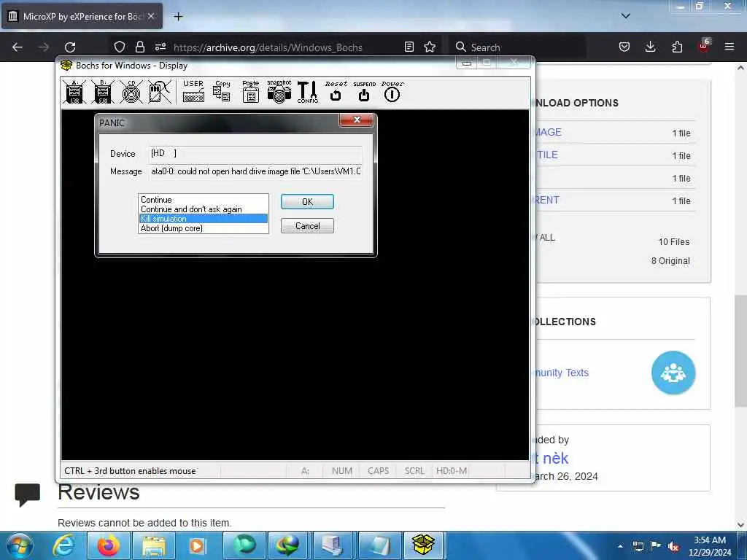Viewport: 747px width, 560px height.
Task: Click the Community Texts collection link
Action: pyautogui.click(x=562, y=373)
